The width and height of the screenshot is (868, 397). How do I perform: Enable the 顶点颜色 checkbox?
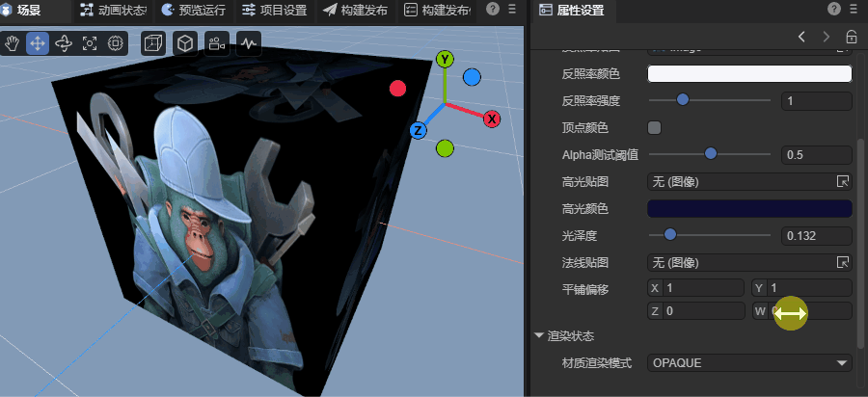click(654, 127)
